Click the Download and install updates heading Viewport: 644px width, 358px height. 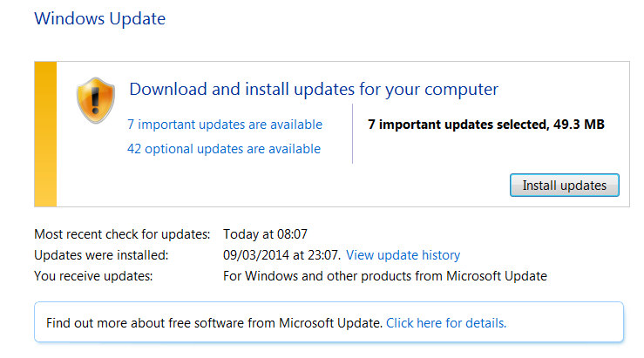(x=314, y=90)
